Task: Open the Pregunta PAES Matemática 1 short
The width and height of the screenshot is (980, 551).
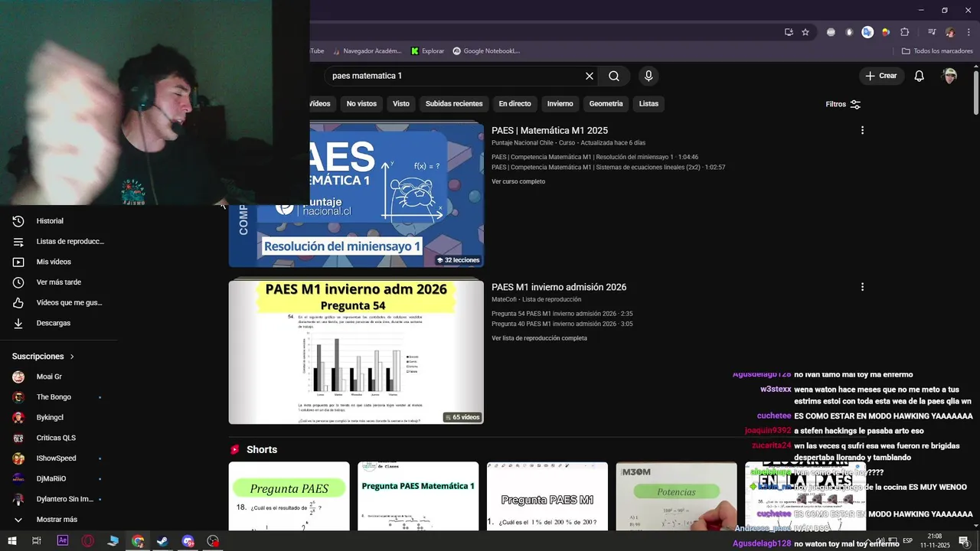Action: (x=418, y=496)
